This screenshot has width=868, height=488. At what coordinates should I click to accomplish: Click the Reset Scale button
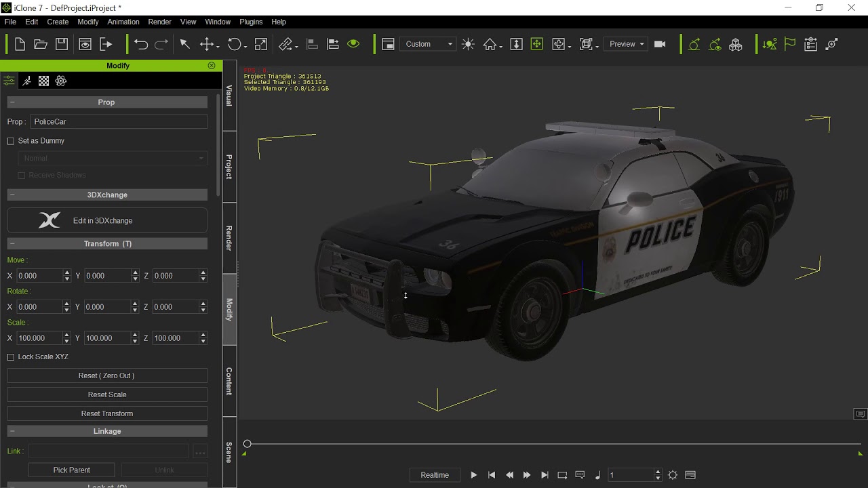coord(107,395)
